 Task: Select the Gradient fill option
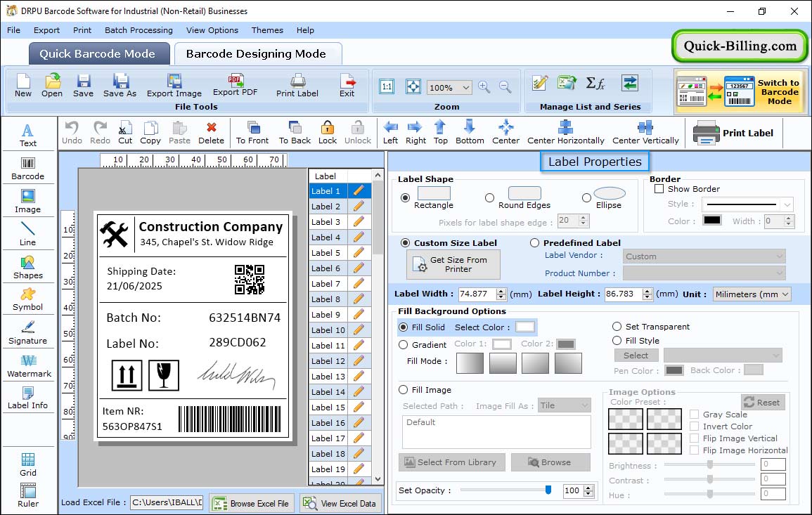point(404,345)
